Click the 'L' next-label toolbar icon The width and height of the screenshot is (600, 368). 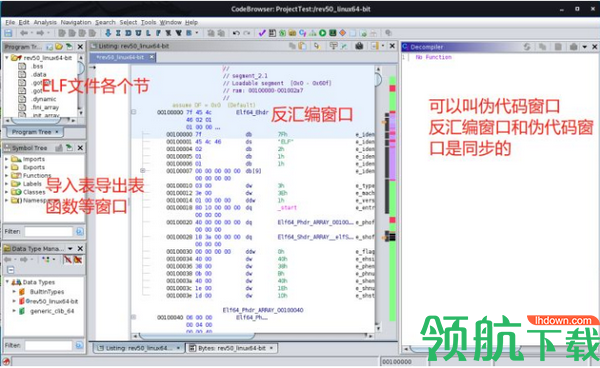point(148,33)
